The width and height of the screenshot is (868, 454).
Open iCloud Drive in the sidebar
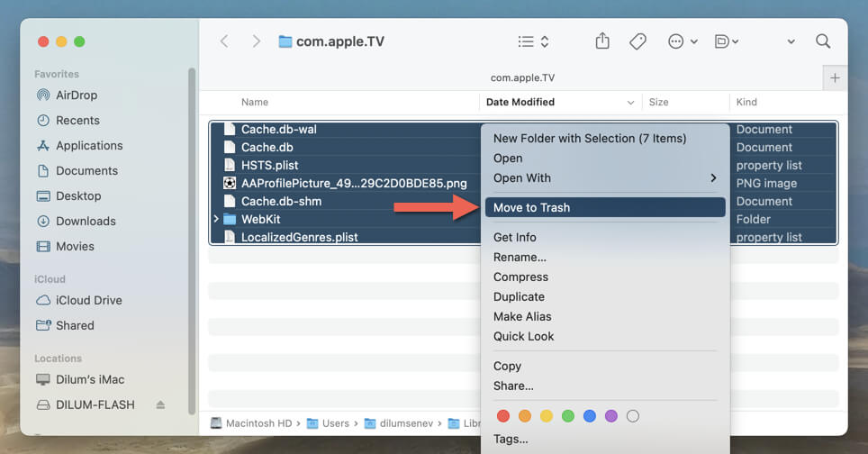88,301
